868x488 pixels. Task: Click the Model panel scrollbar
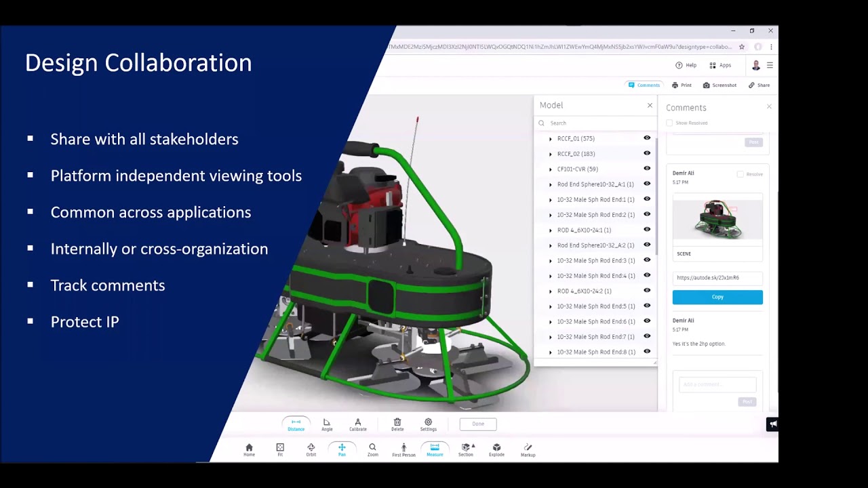click(656, 197)
